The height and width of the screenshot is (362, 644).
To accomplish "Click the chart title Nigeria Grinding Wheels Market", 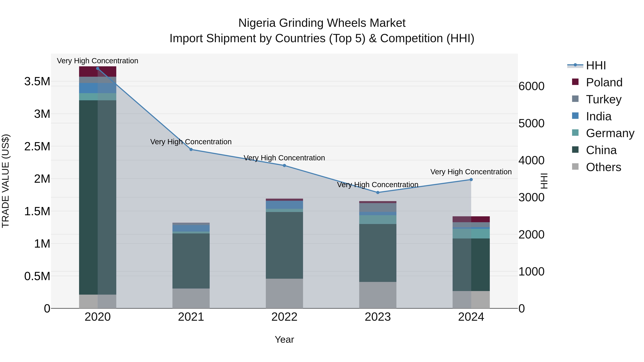I will [x=322, y=23].
